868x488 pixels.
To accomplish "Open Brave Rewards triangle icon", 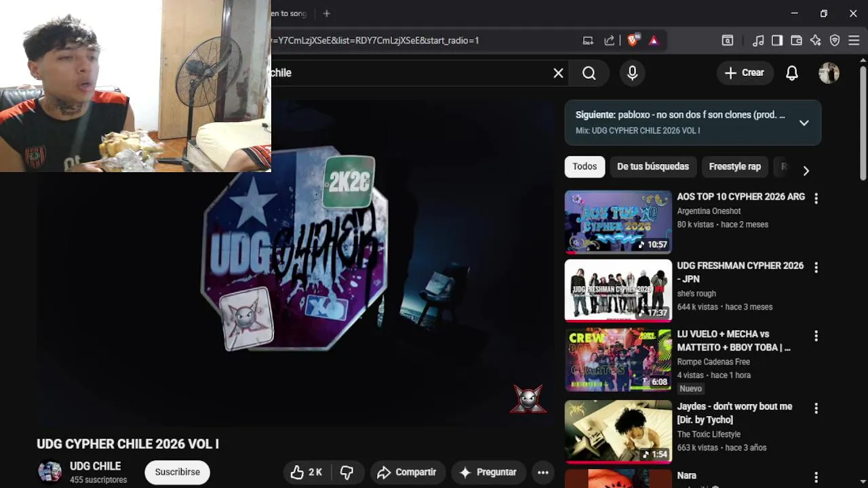I will [x=654, y=41].
